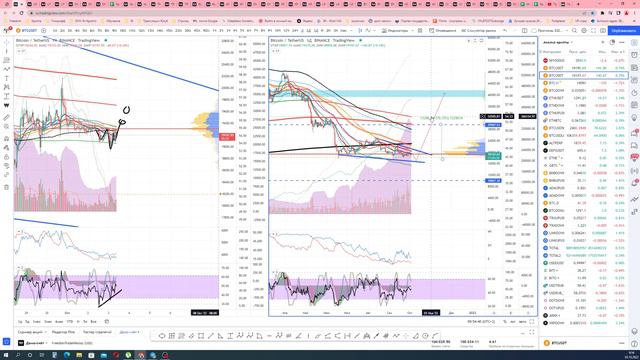This screenshot has height=360, width=640.
Task: Open Microsoft Edge from the taskbar
Action: pos(67,355)
